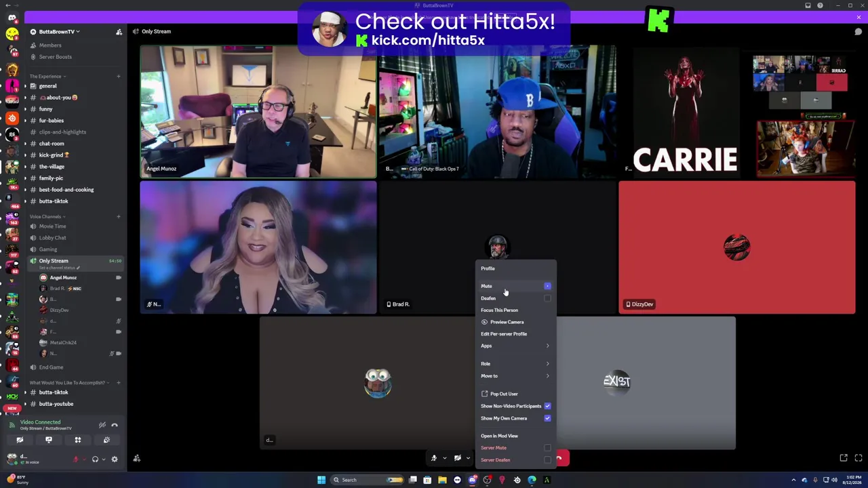
Task: Open the Discord taskbar icon
Action: pyautogui.click(x=472, y=480)
